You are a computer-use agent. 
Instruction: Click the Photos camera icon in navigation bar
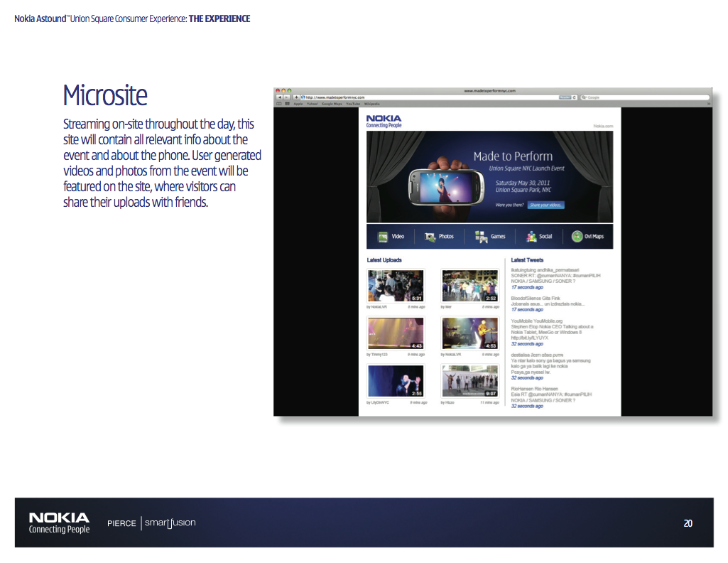pyautogui.click(x=430, y=237)
